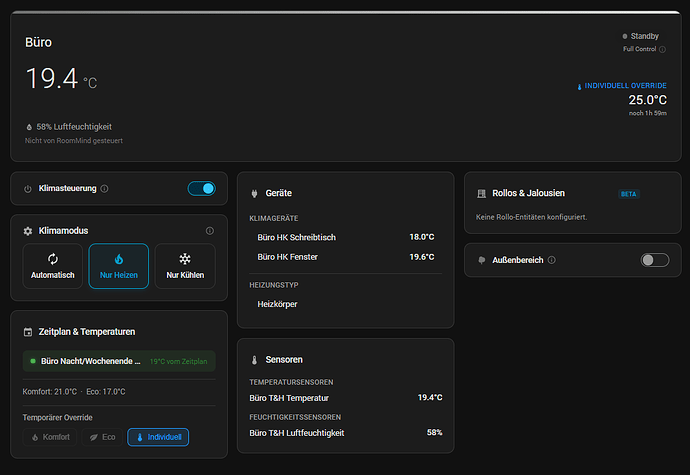Image resolution: width=690 pixels, height=475 pixels.
Task: Click the Heizkörper heating type
Action: pyautogui.click(x=277, y=304)
